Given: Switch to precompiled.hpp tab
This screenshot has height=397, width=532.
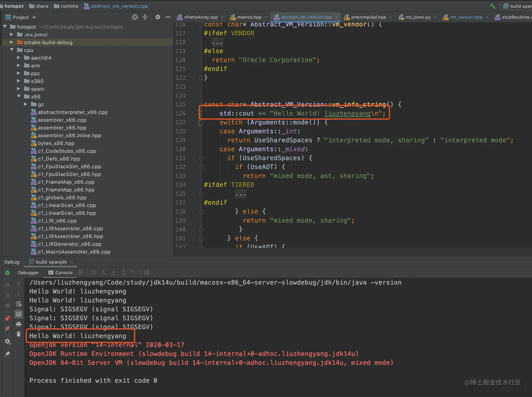Looking at the screenshot, I should point(368,17).
